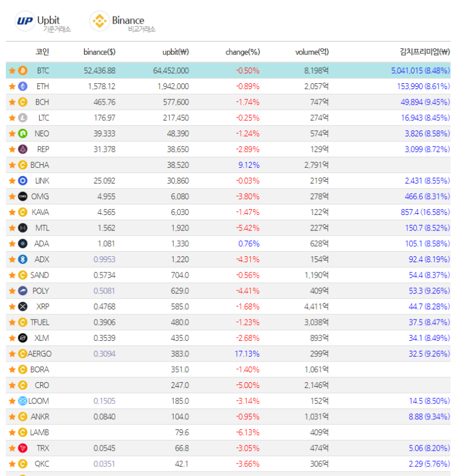
Task: Toggle the favorite star for ETH
Action: pyautogui.click(x=12, y=86)
